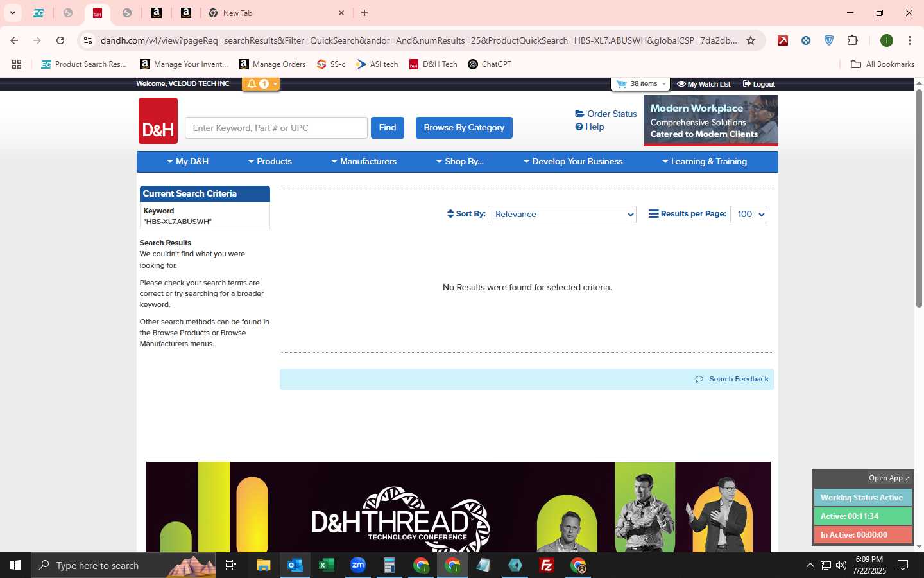Click the site information icon in address bar
Viewport: 924px width, 578px height.
(x=88, y=40)
